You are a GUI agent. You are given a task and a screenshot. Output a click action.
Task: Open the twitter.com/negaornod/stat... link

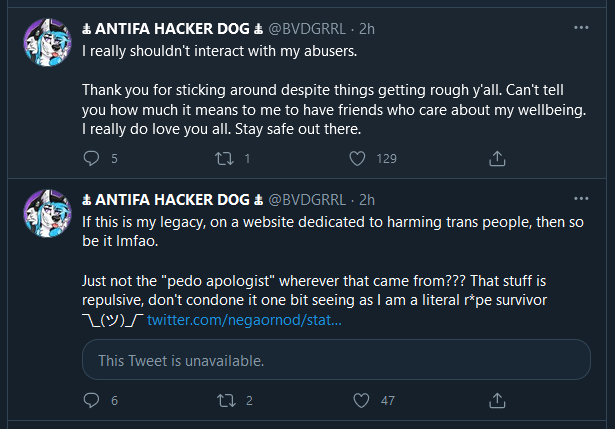pos(244,320)
